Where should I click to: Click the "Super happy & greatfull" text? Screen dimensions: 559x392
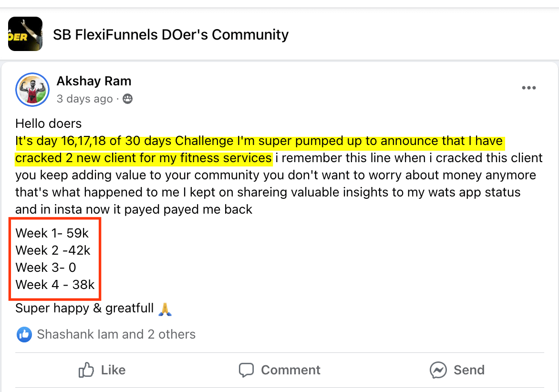(84, 308)
